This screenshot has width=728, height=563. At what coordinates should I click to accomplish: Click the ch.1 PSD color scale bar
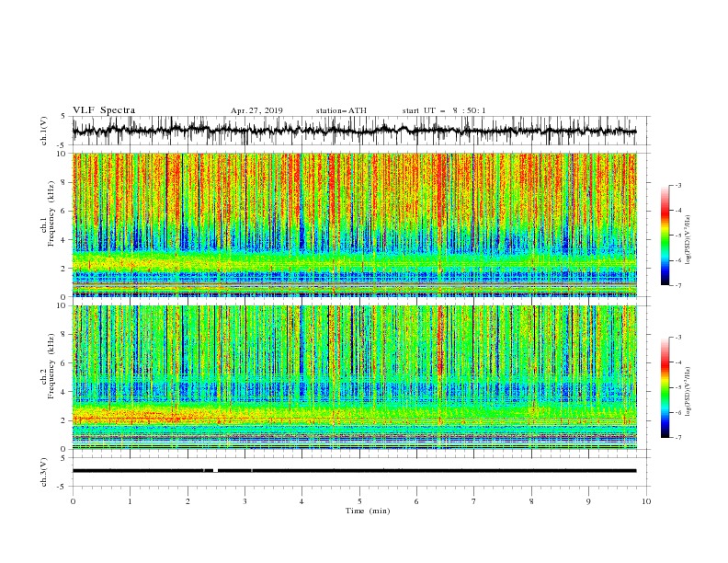(x=665, y=236)
